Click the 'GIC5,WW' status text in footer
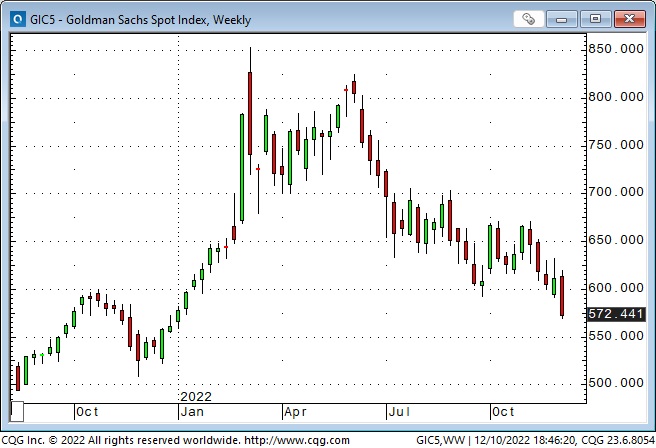Screen dimensions: 656x448 pos(441,440)
